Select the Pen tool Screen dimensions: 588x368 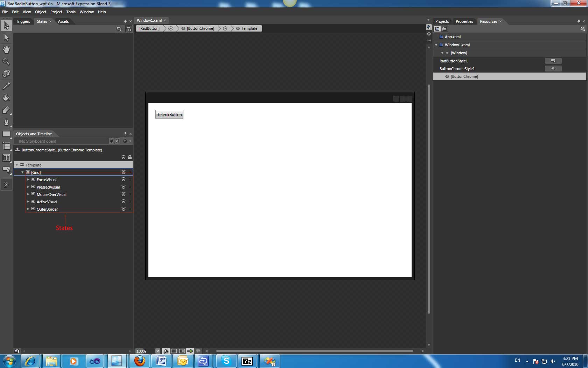point(6,122)
